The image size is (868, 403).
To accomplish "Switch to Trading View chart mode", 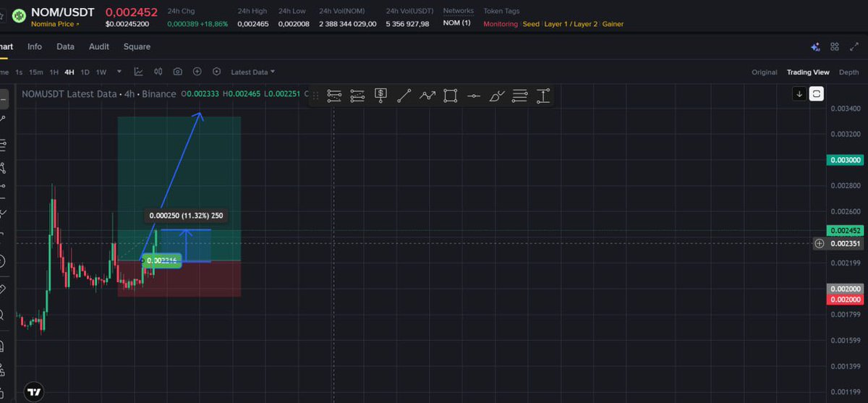I will coord(808,72).
